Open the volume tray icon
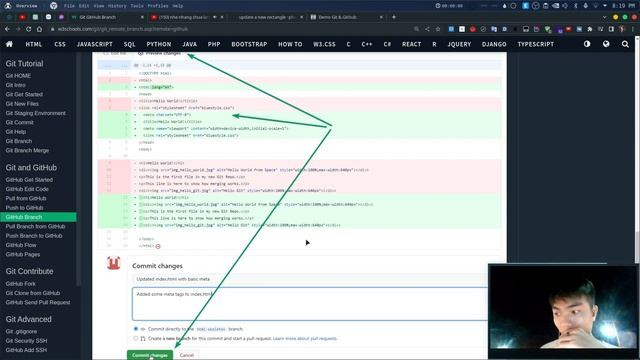The image size is (640, 360). click(x=565, y=6)
